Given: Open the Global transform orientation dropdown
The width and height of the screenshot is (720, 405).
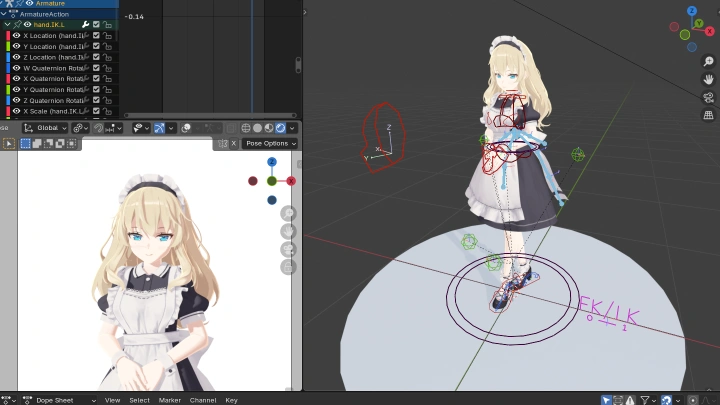Looking at the screenshot, I should [46, 128].
